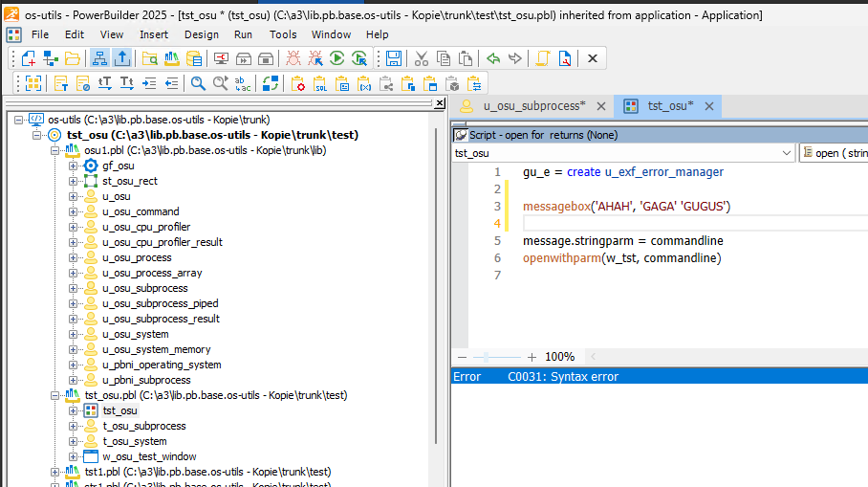The image size is (868, 487).
Task: Click the system tree vertical scrollbar
Action: point(436,285)
